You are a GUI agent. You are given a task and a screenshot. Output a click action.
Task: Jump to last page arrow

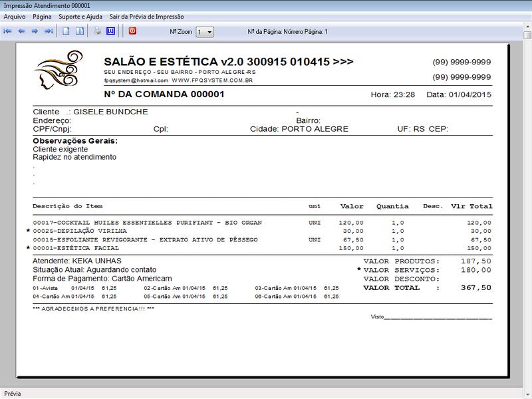coord(49,31)
